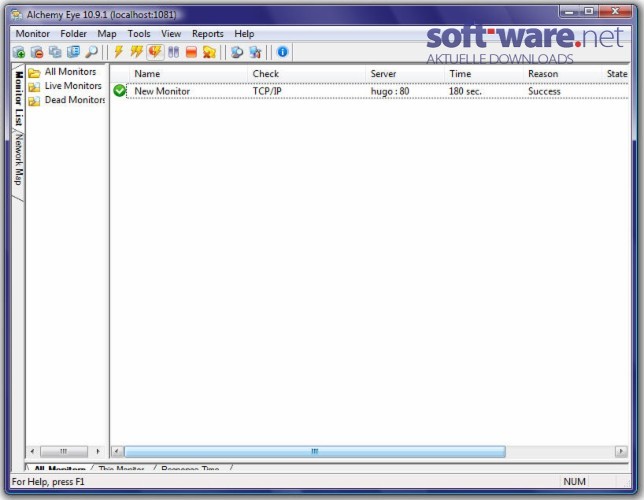Minimize the Alchemy Eye window

[569, 12]
